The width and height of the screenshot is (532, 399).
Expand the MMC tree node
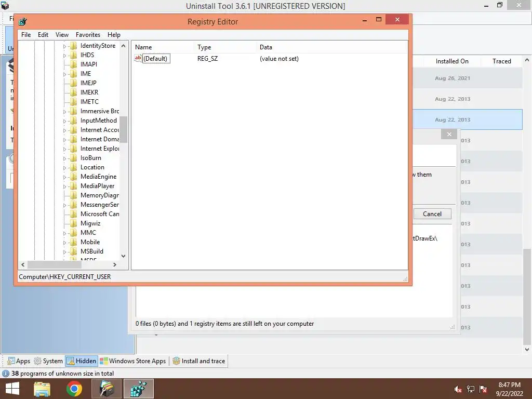pyautogui.click(x=64, y=233)
